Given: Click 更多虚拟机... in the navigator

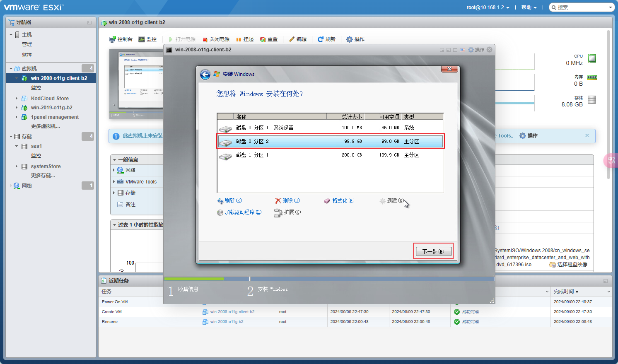Looking at the screenshot, I should [46, 126].
